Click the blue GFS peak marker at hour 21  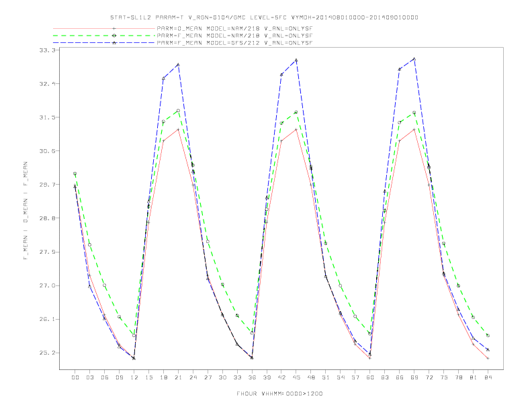point(178,64)
